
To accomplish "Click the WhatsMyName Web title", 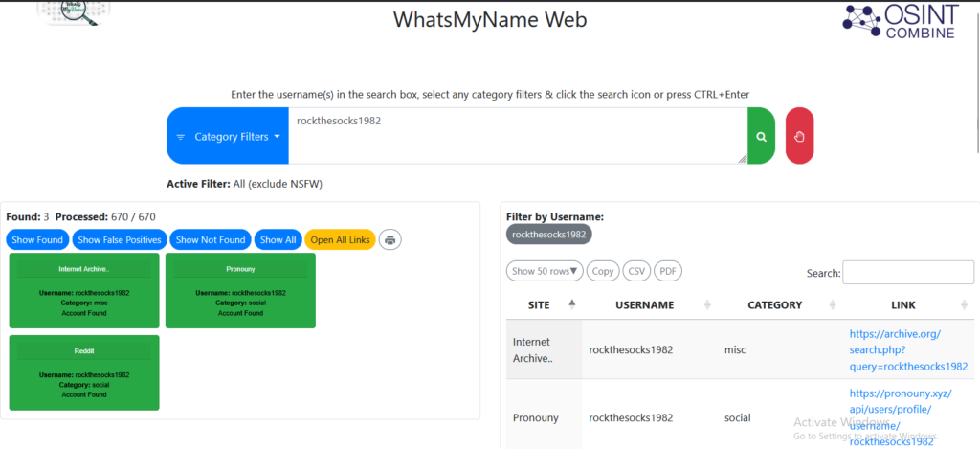I will click(490, 20).
